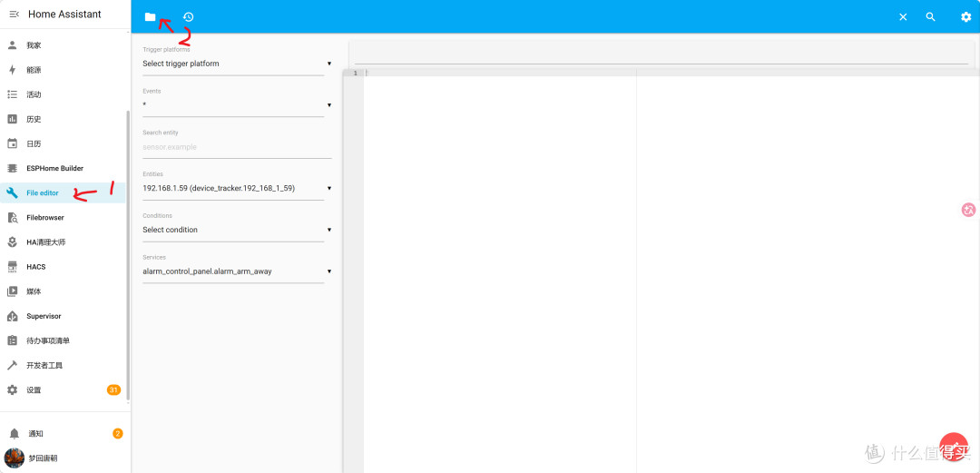Open 活动 logbook page
This screenshot has width=980, height=473.
pos(63,94)
